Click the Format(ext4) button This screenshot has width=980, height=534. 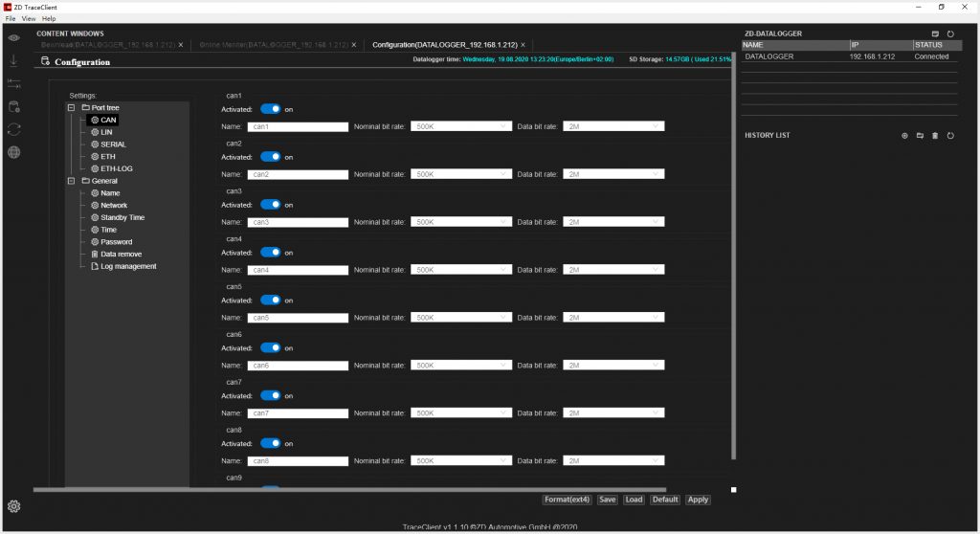567,500
